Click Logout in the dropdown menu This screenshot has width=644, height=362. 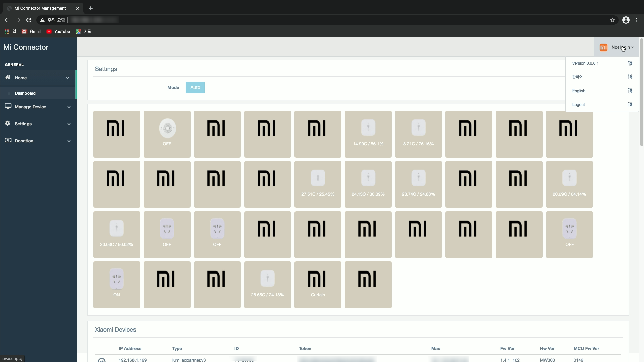578,105
